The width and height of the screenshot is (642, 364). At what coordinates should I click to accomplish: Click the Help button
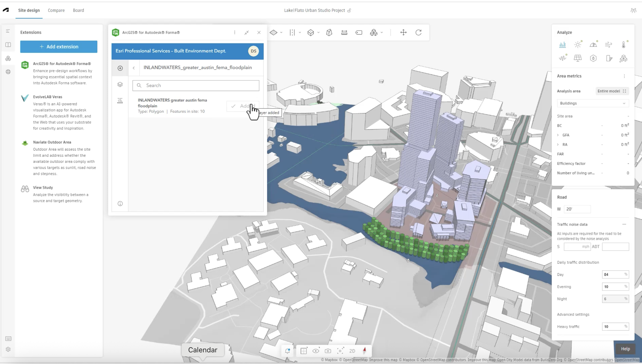625,349
